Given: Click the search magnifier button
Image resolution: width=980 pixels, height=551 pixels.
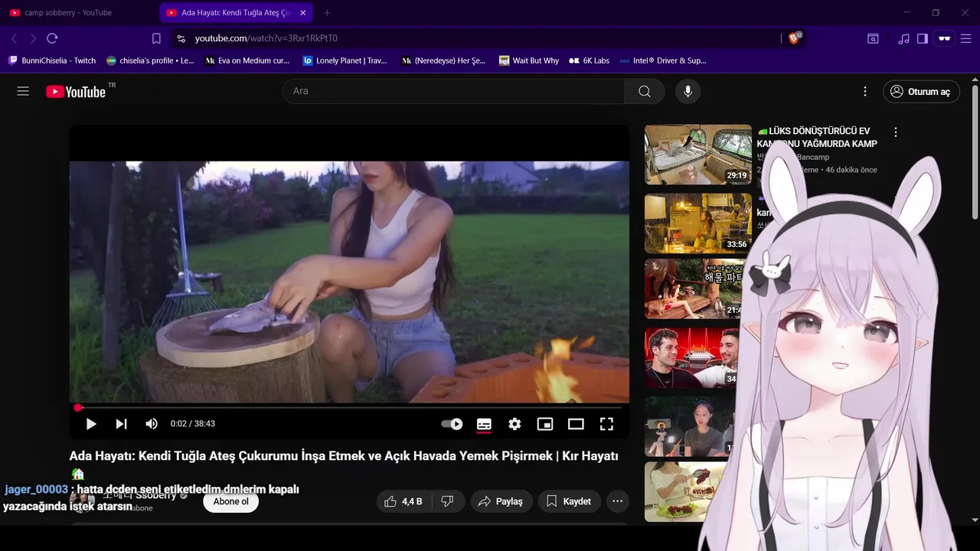Looking at the screenshot, I should [645, 91].
